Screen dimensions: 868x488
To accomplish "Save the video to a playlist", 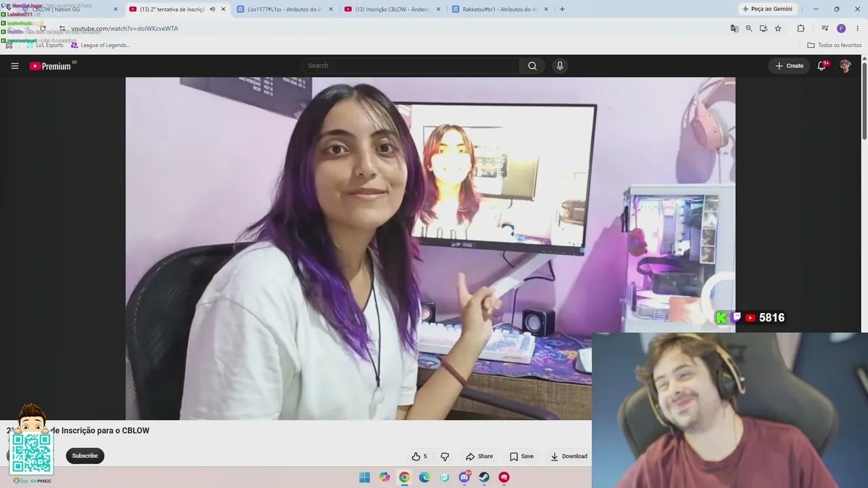I will tap(521, 456).
